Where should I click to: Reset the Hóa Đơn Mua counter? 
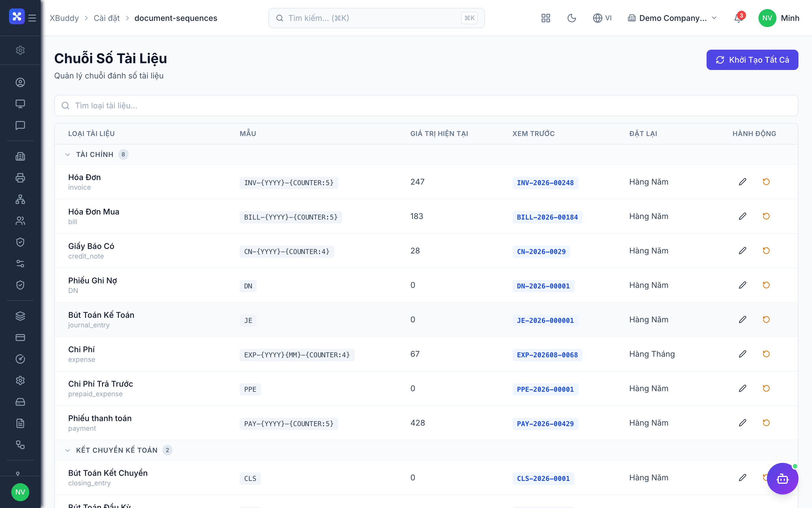tap(766, 216)
